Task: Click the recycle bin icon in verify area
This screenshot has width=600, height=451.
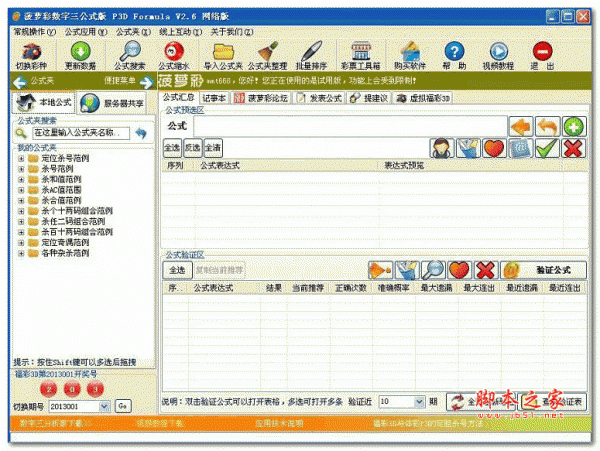Action: click(x=407, y=270)
